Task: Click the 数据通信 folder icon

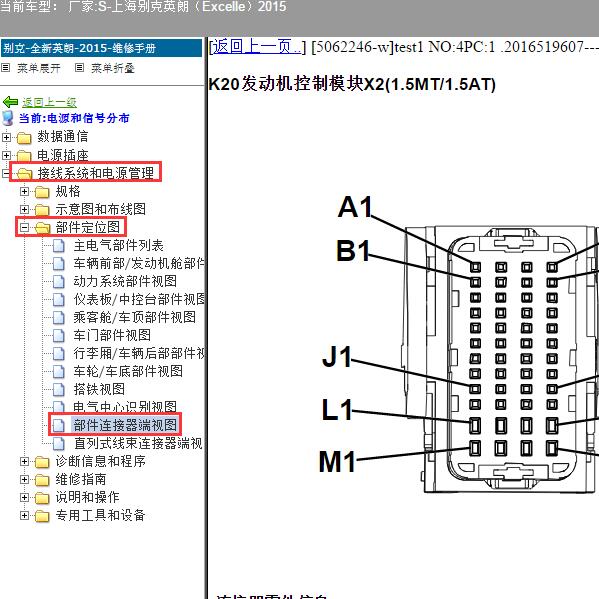Action: click(24, 138)
